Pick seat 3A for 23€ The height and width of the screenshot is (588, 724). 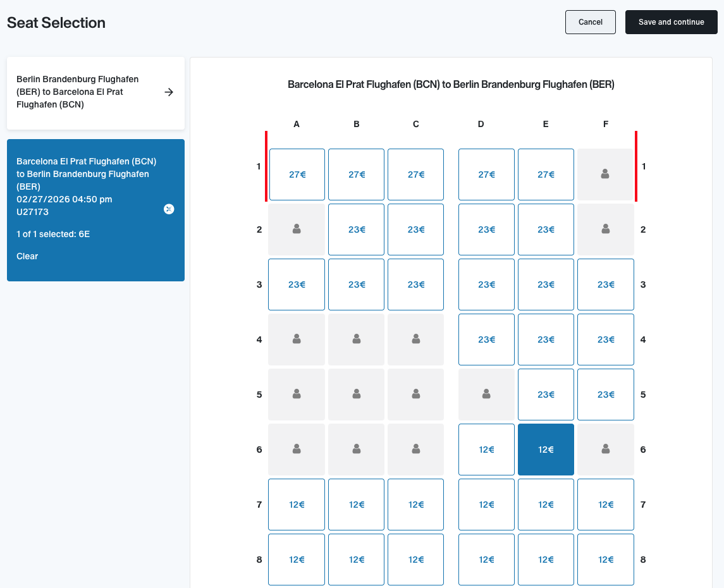(297, 285)
